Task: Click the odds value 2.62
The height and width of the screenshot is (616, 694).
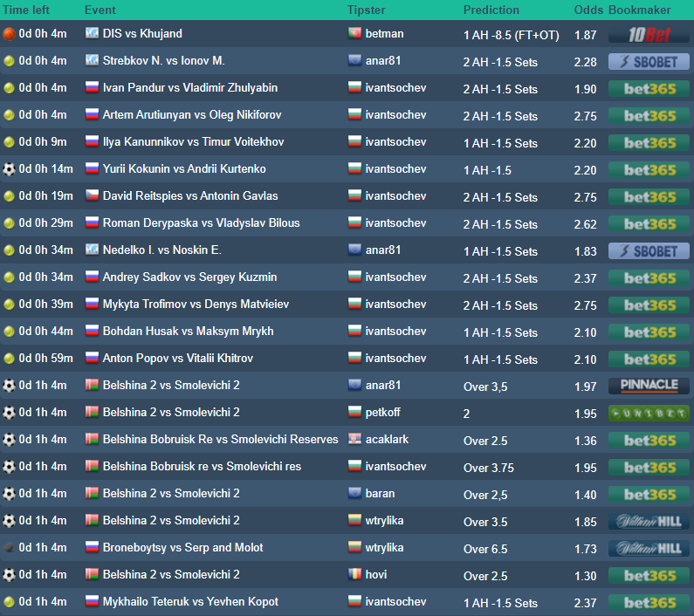Action: (x=585, y=224)
